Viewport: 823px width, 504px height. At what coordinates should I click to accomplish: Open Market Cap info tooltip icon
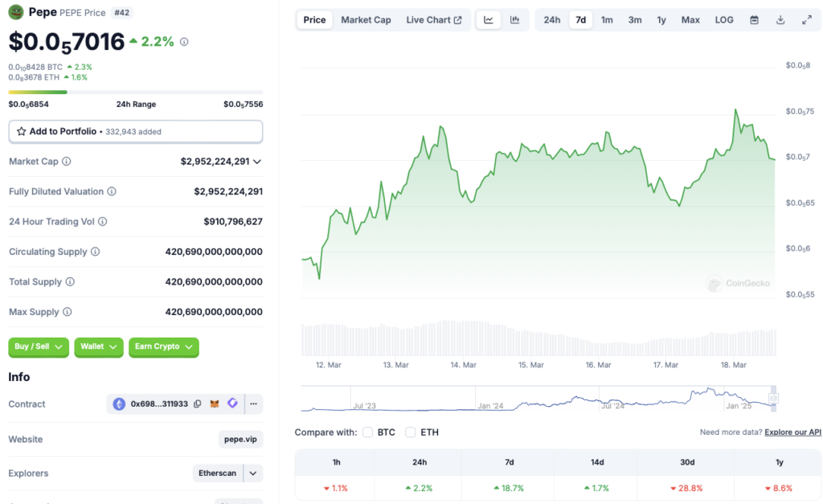click(67, 162)
